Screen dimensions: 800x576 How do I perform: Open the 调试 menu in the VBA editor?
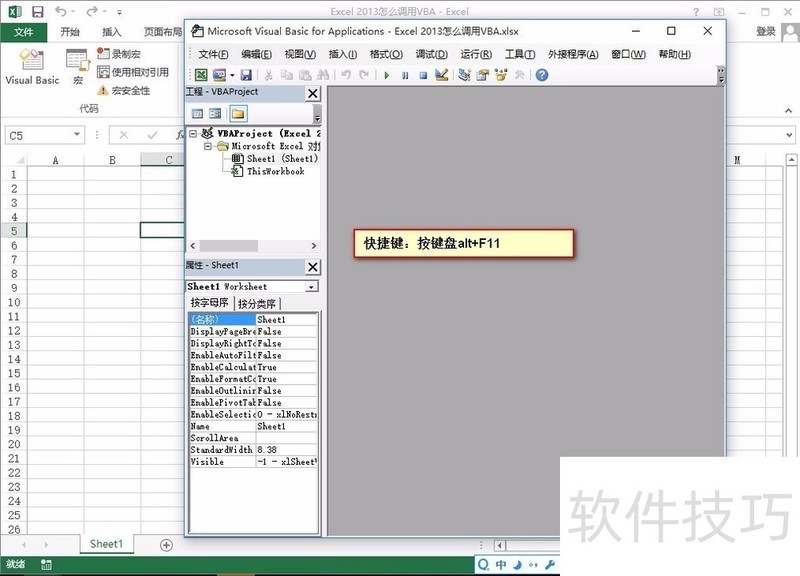(x=433, y=54)
